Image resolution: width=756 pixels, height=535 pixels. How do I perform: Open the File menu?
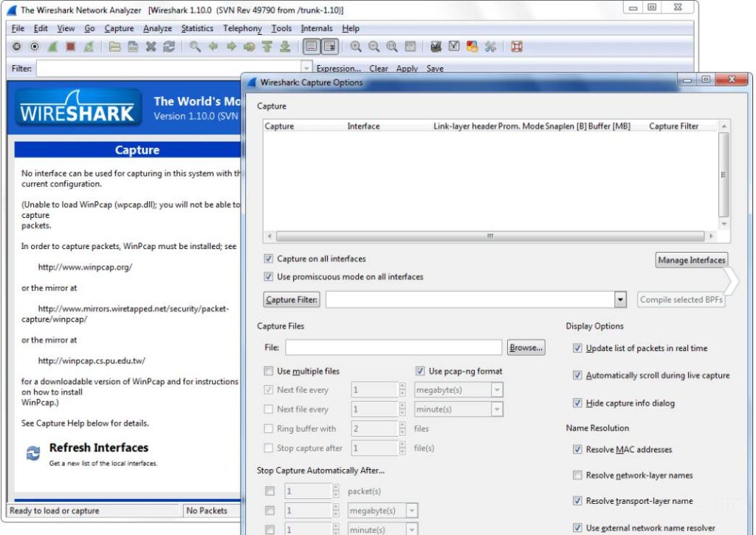coord(18,29)
